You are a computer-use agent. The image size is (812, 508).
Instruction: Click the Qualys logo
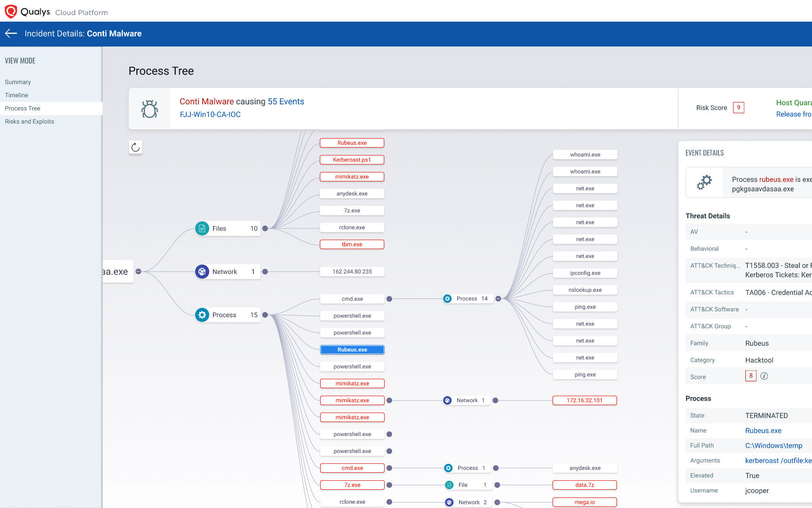[11, 11]
